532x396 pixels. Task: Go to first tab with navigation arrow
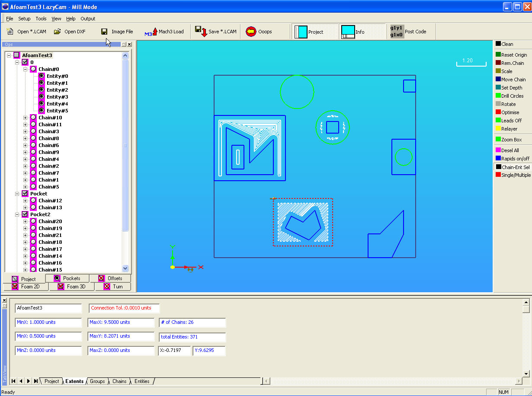click(14, 381)
